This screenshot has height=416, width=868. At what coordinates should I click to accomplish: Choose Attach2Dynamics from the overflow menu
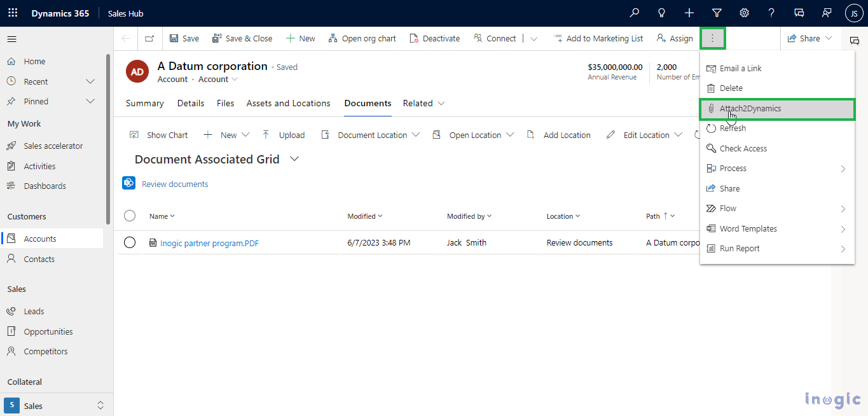point(750,109)
